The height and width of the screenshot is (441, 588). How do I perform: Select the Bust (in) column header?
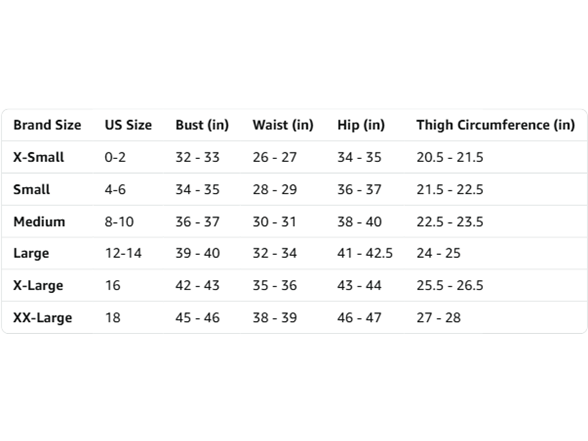pyautogui.click(x=202, y=125)
